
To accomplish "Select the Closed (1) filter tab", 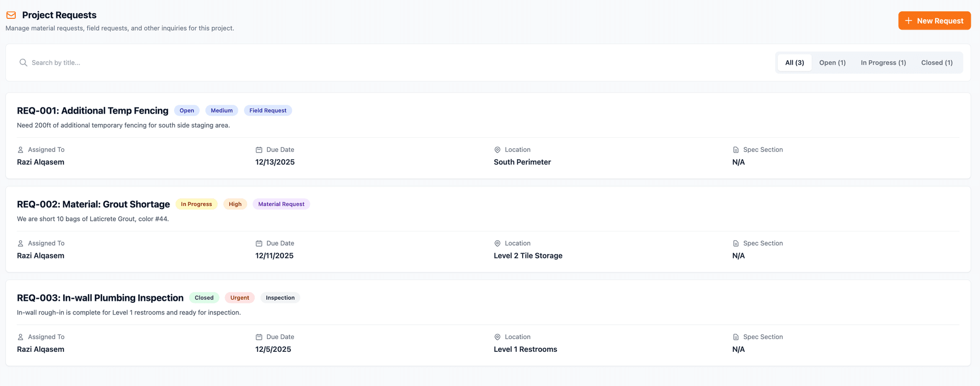I will (x=937, y=63).
